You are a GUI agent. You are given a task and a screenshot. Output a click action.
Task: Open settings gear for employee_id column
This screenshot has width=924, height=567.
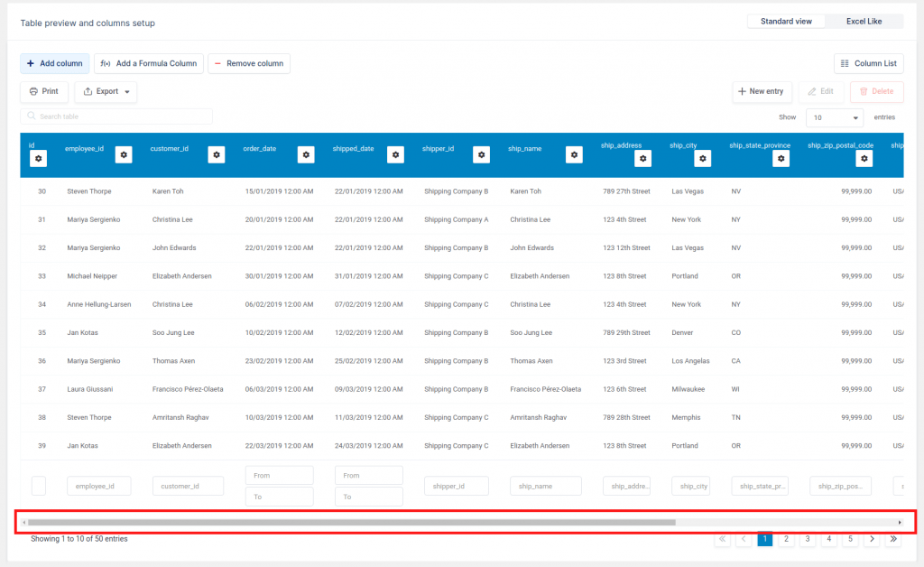tap(124, 154)
